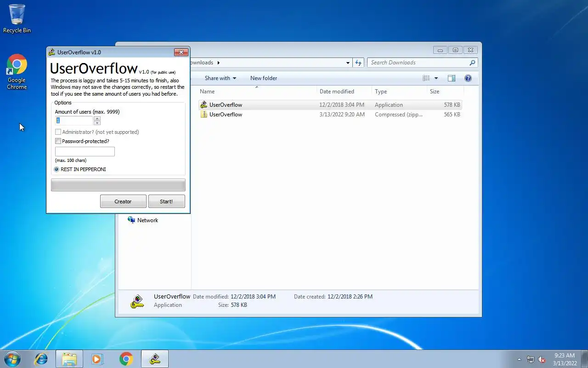
Task: Close the UserOverflow dialog window
Action: (181, 52)
